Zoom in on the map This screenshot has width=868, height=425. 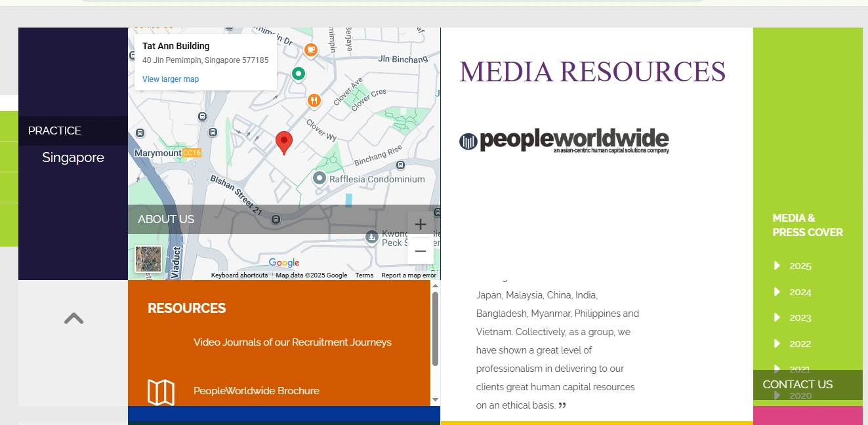[x=421, y=225]
